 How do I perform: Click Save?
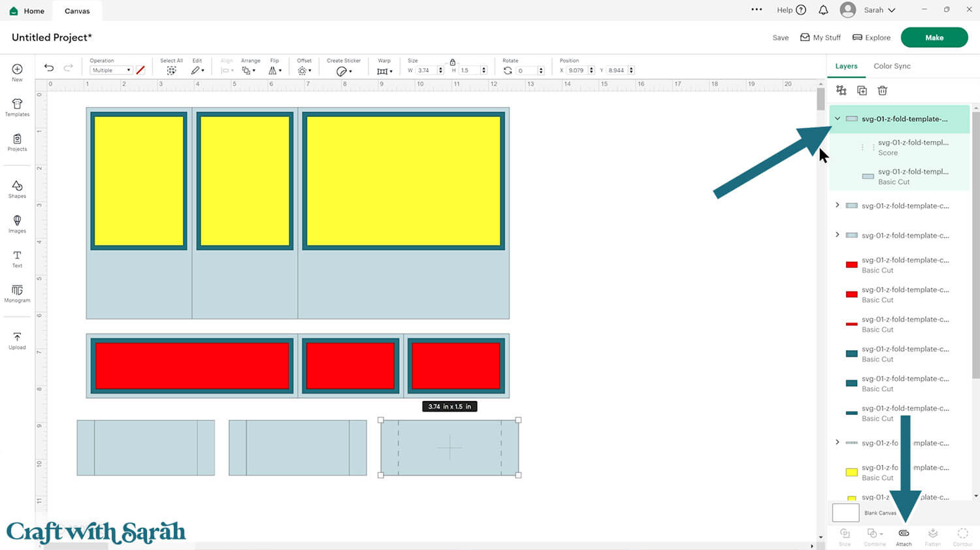tap(781, 38)
